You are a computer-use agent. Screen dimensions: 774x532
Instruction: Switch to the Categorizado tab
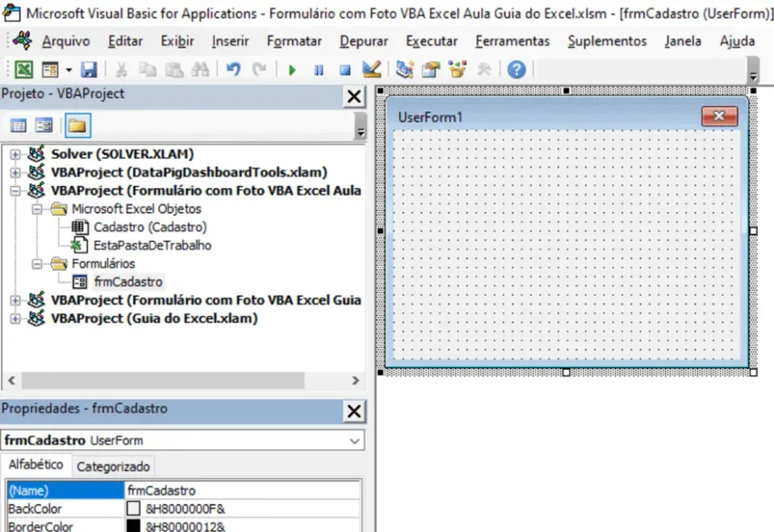[x=113, y=467]
